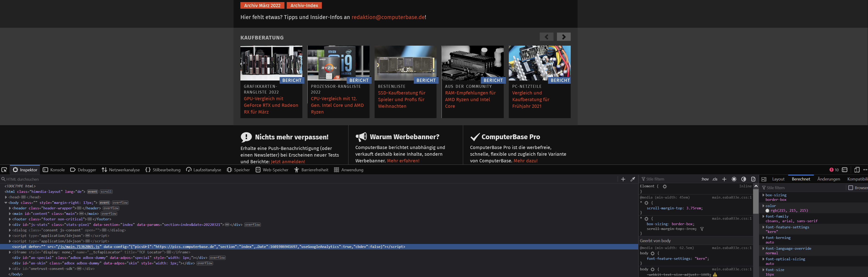The image size is (868, 277).
Task: Toggle light color scheme simulation sun icon
Action: 734,179
